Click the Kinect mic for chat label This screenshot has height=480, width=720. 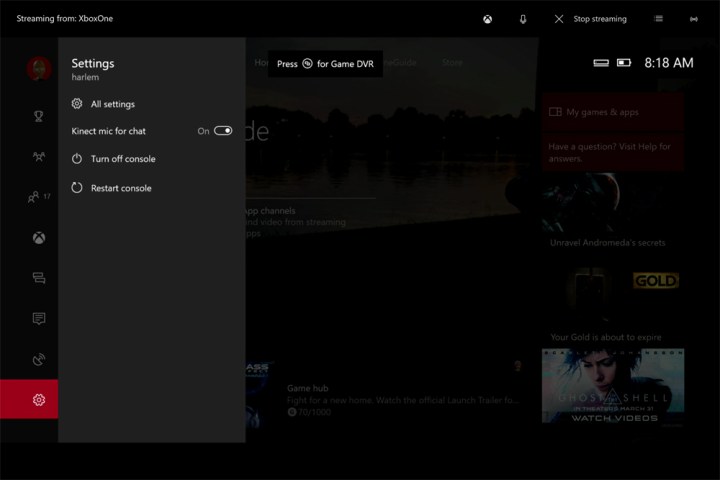tap(108, 131)
